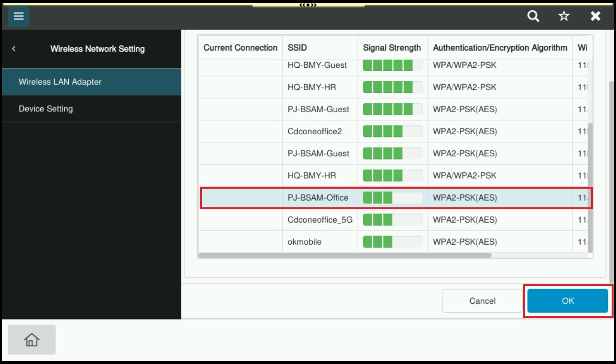Click the favorites star icon

point(564,17)
